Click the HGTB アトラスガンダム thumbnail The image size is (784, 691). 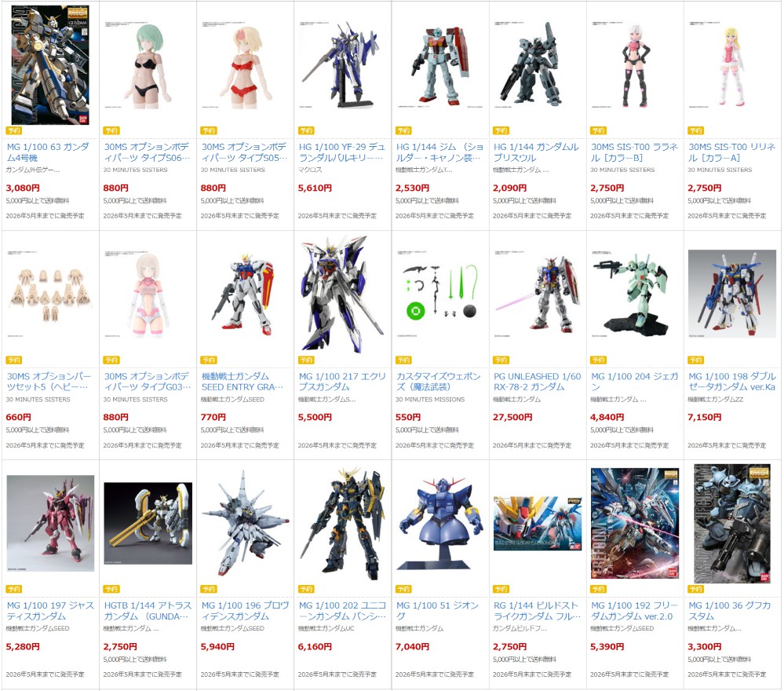click(x=148, y=524)
